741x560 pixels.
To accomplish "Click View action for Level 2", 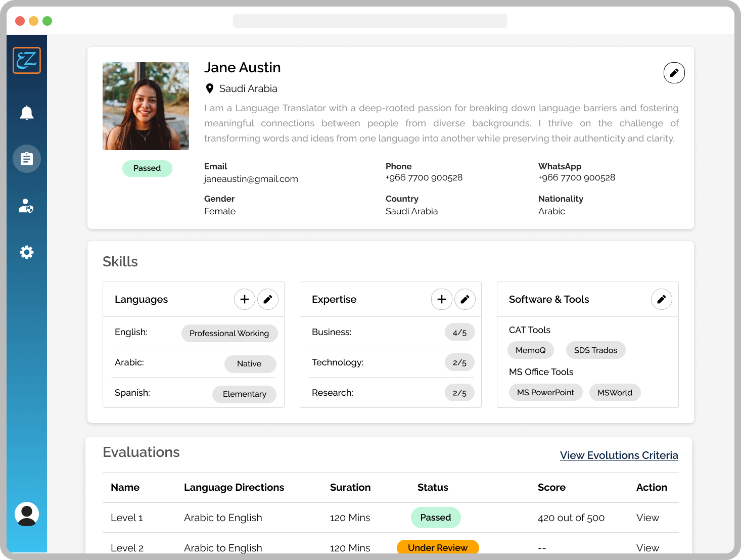I will (647, 547).
